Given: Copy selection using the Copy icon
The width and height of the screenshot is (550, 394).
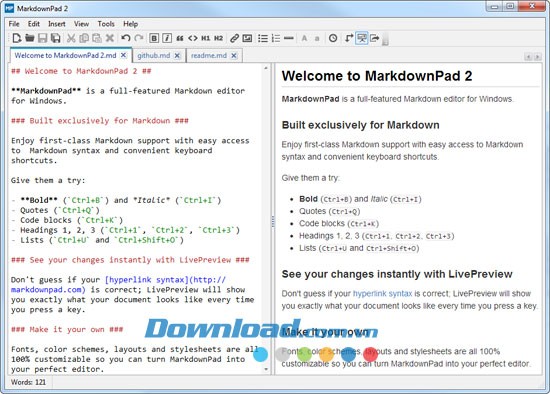Looking at the screenshot, I should point(84,38).
